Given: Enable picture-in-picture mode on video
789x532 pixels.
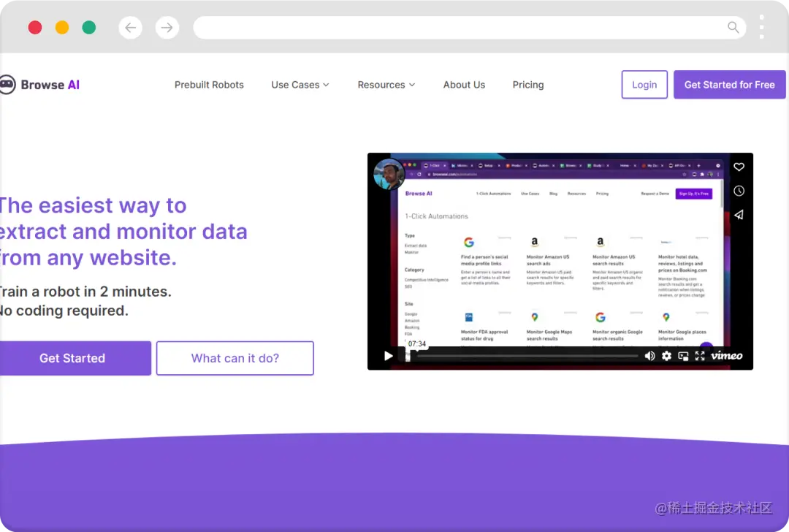Looking at the screenshot, I should tap(683, 356).
